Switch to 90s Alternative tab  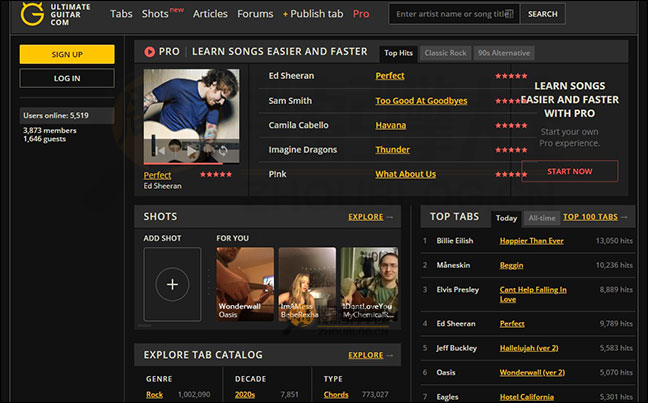(x=504, y=53)
